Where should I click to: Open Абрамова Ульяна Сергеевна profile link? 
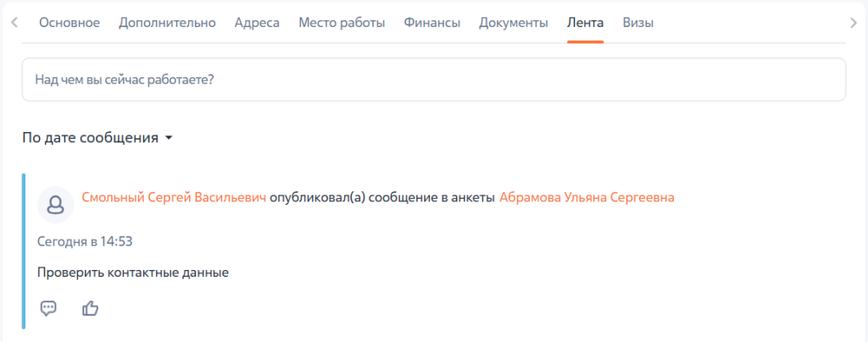[587, 198]
